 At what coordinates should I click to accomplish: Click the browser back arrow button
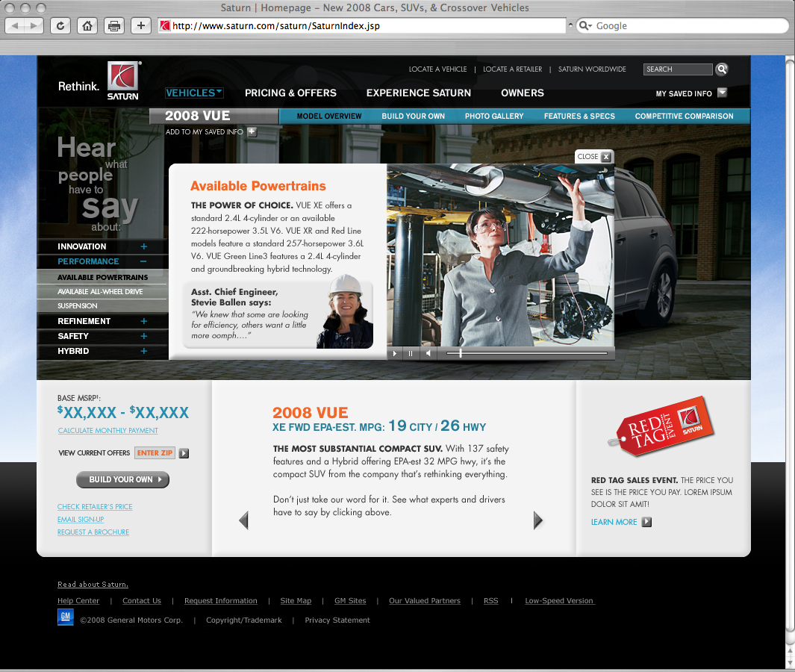[15, 26]
